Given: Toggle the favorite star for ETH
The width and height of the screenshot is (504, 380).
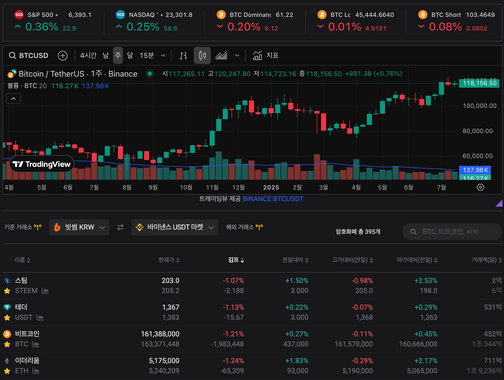Looking at the screenshot, I should [7, 371].
